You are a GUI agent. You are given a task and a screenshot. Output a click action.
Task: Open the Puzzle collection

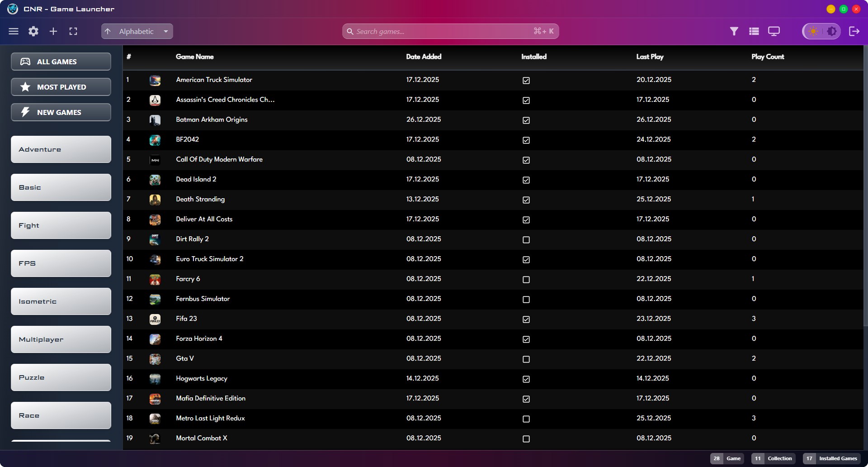point(61,377)
